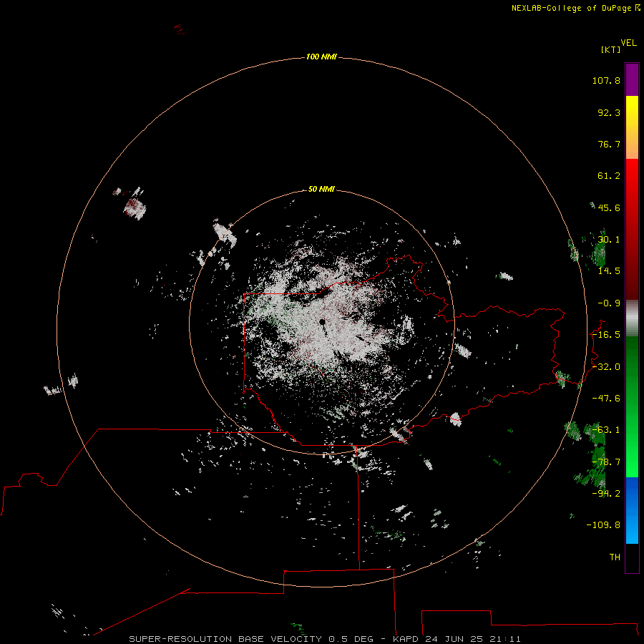Click the -32.0 velocity legend value
Image resolution: width=644 pixels, height=644 pixels.
pyautogui.click(x=606, y=367)
